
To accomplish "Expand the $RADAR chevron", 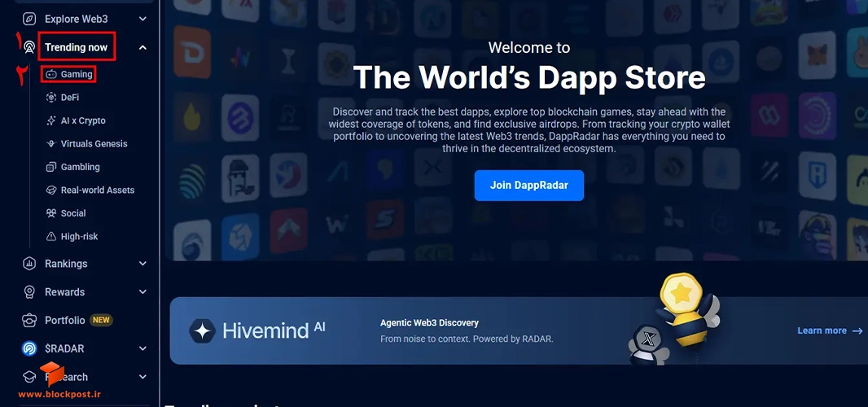I will coord(142,348).
